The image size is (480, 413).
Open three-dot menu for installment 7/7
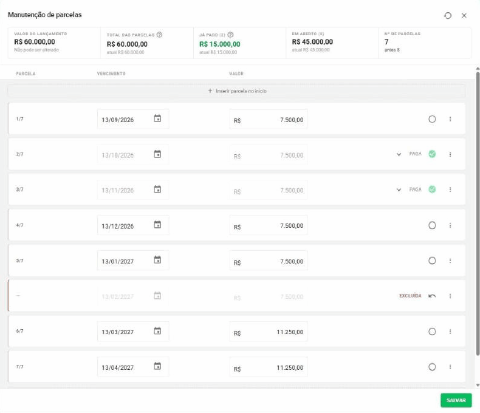tap(450, 367)
